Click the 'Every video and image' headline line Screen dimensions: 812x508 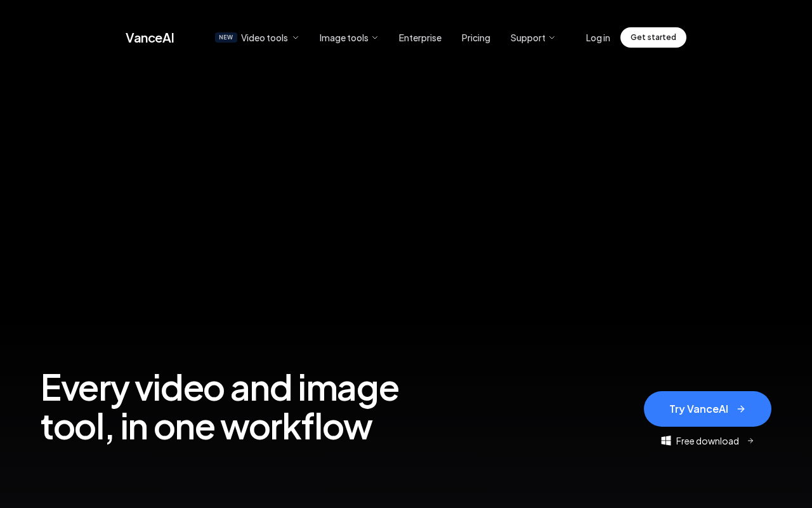pyautogui.click(x=219, y=387)
